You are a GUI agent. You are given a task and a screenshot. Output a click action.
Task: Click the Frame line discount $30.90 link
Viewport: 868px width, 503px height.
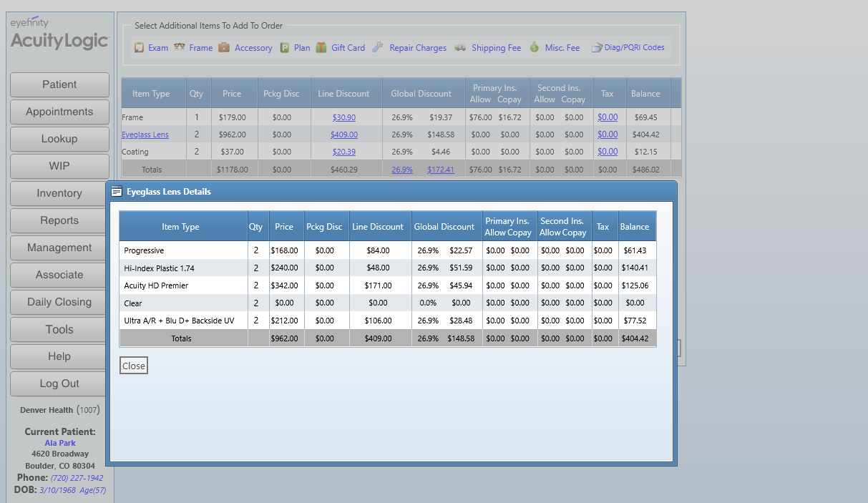click(344, 117)
